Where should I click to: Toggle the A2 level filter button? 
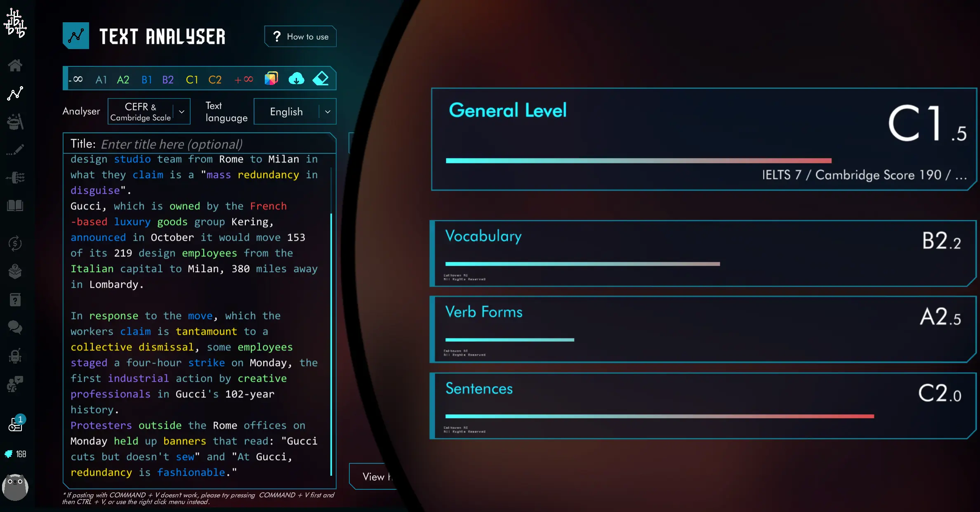click(x=123, y=78)
